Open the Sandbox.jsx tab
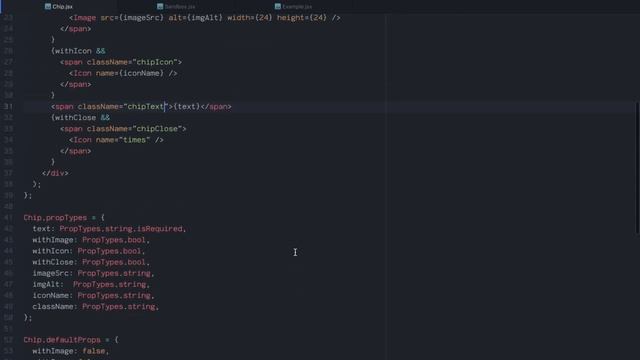Screen dimensions: 640x360 [176, 7]
